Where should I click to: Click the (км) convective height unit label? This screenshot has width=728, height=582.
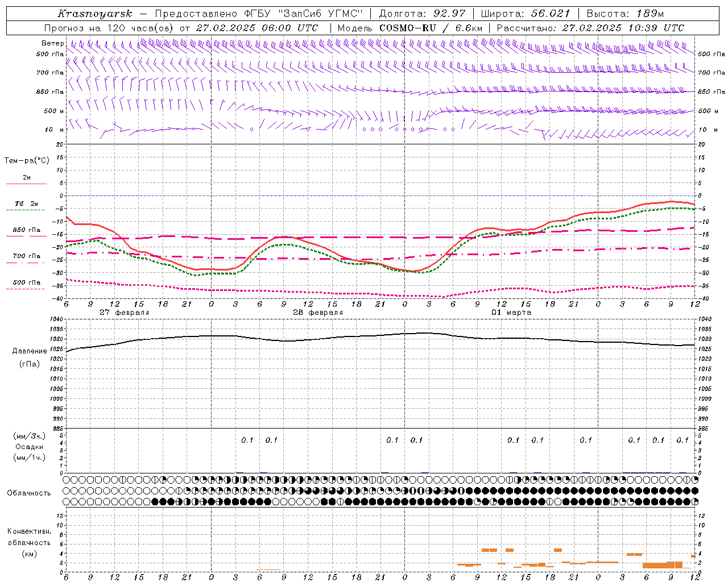coord(30,554)
